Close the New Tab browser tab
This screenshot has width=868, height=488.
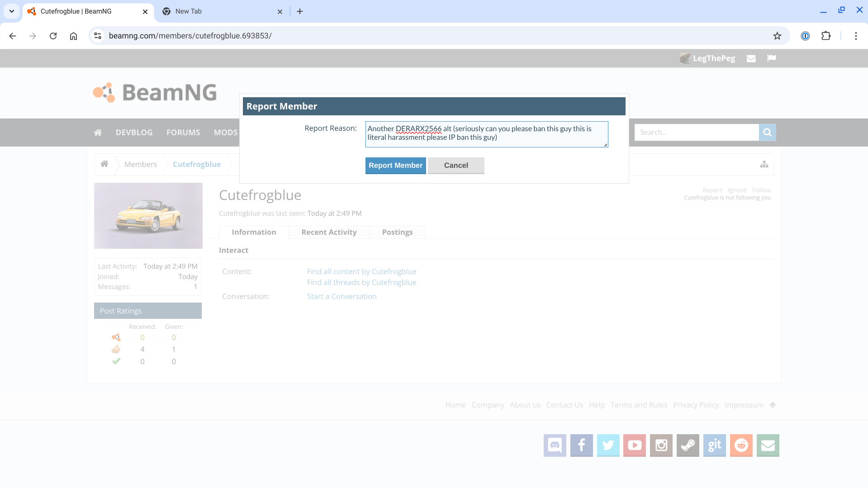pyautogui.click(x=280, y=12)
